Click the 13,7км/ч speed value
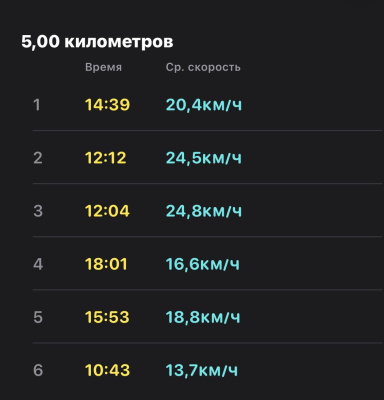Image resolution: width=384 pixels, height=400 pixels. [202, 370]
